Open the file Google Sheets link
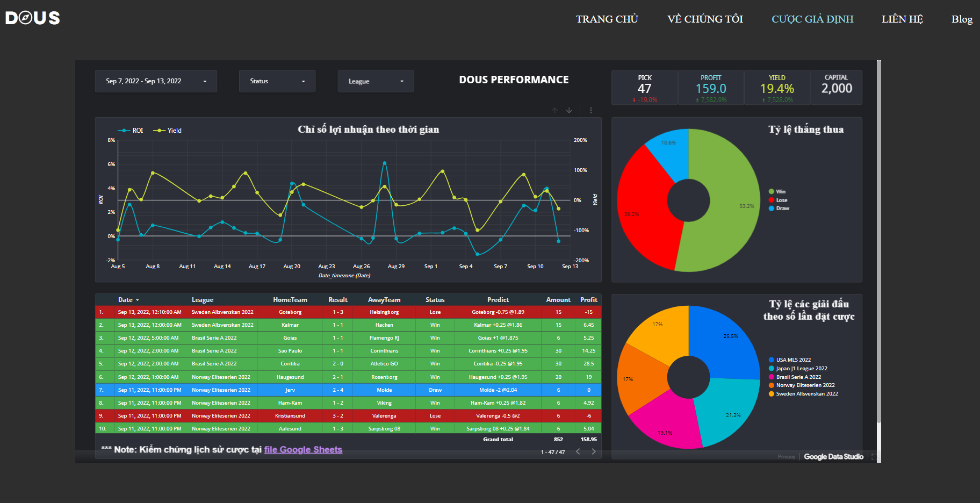Viewport: 980px width, 503px height. pos(303,450)
